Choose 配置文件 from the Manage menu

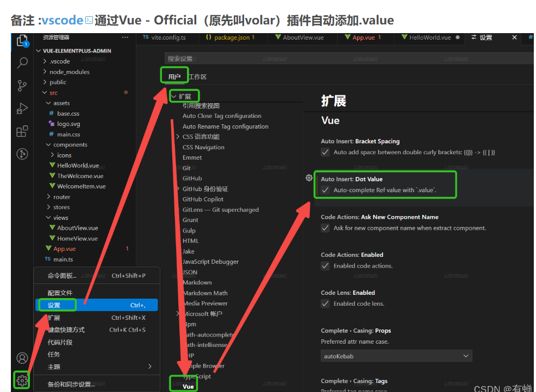pos(97,293)
